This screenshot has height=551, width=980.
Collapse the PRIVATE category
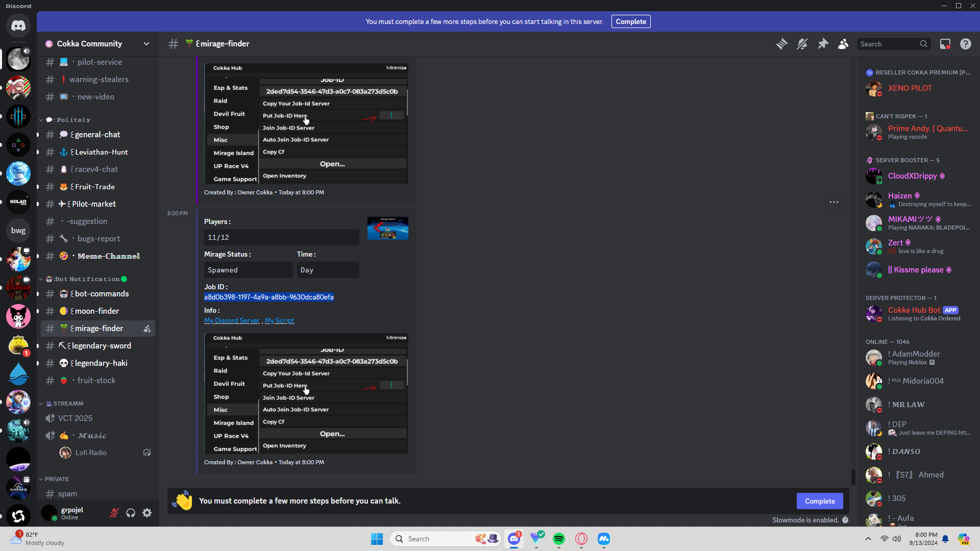[x=54, y=479]
